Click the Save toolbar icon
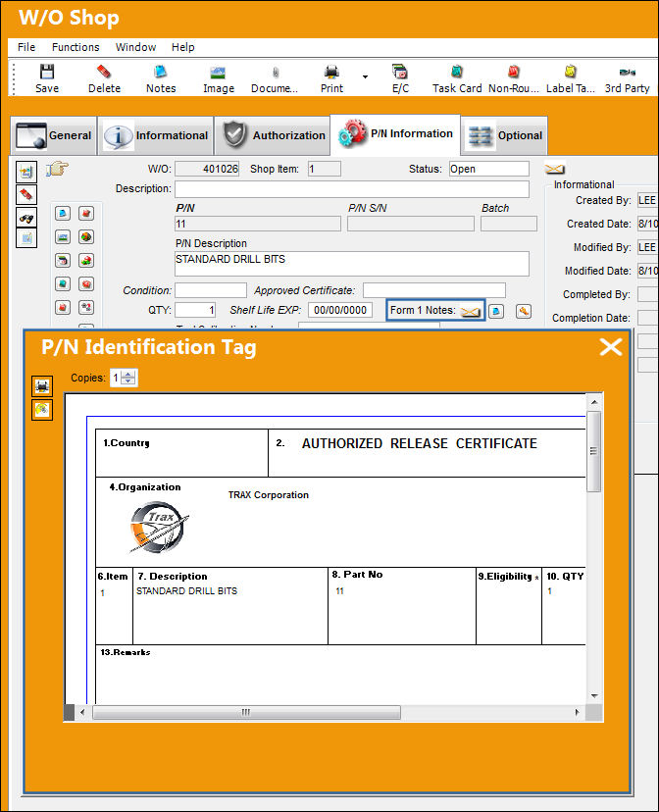The height and width of the screenshot is (812, 659). [x=47, y=78]
